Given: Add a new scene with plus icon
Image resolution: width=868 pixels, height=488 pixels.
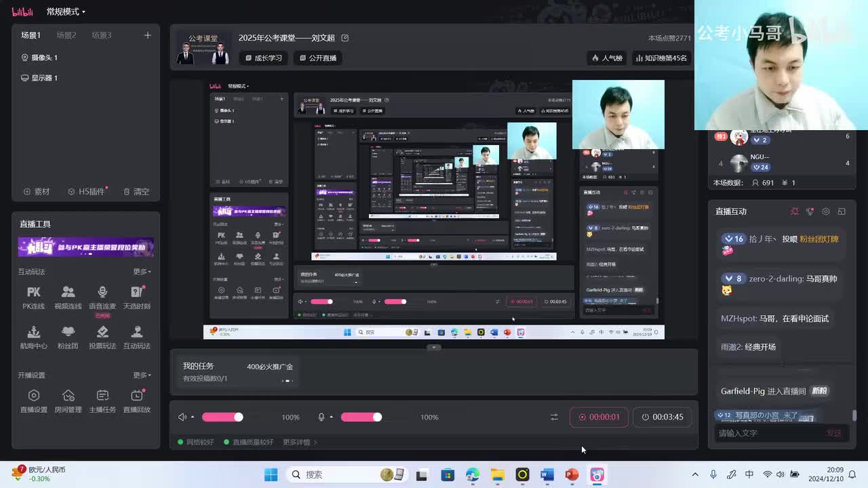Looking at the screenshot, I should (x=147, y=35).
